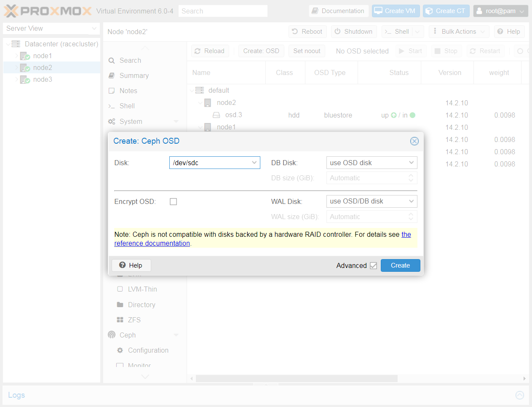Open the root@pam user menu
Image resolution: width=532 pixels, height=407 pixels.
(x=500, y=11)
